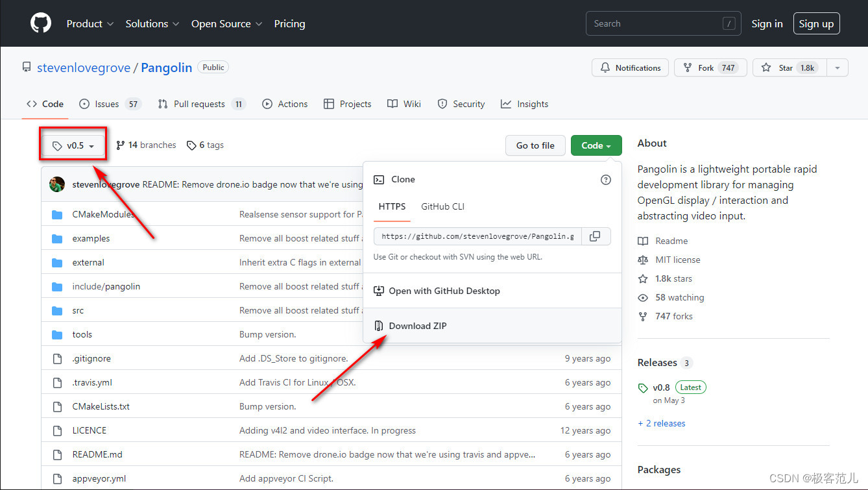Switch to the Issues tab
The image size is (868, 490).
(x=110, y=104)
